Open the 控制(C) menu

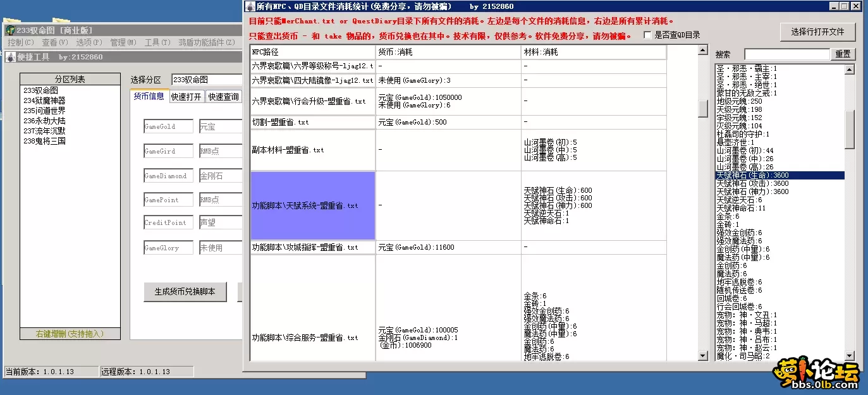tap(21, 42)
